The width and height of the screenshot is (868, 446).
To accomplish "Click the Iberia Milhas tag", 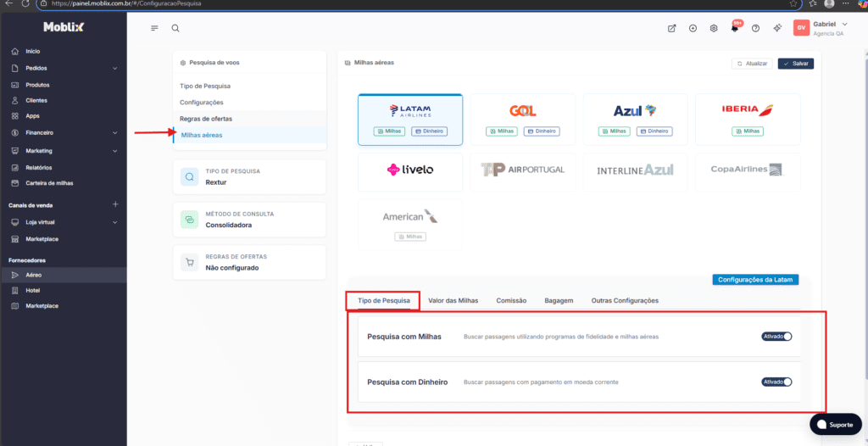I will [x=748, y=131].
